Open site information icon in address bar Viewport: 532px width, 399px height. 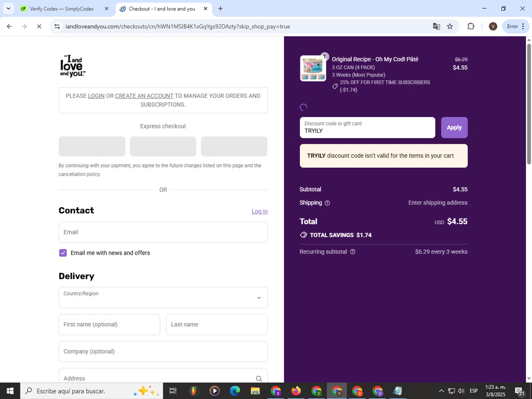coord(57,26)
